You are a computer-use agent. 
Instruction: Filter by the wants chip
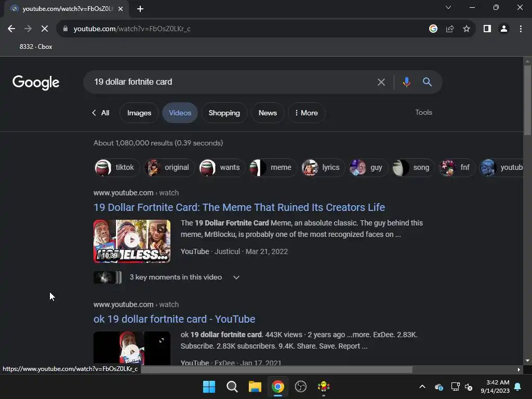[x=222, y=168]
